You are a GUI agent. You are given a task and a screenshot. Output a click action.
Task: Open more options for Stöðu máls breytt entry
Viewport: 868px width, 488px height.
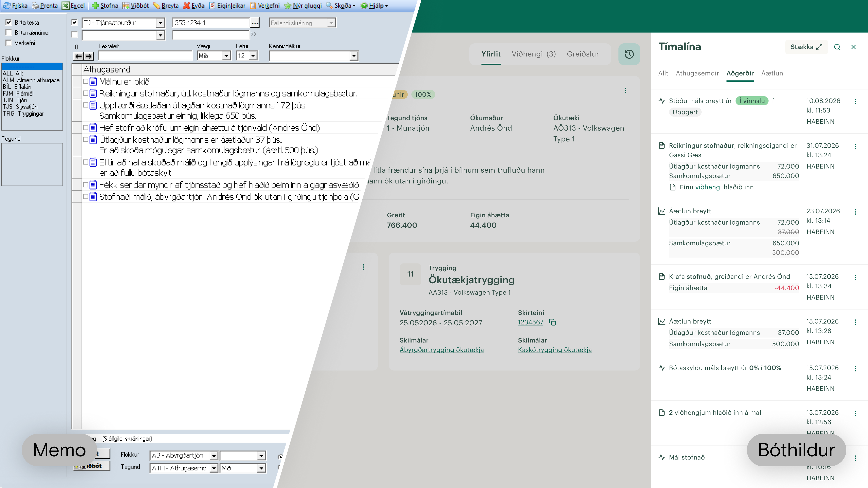tap(855, 102)
